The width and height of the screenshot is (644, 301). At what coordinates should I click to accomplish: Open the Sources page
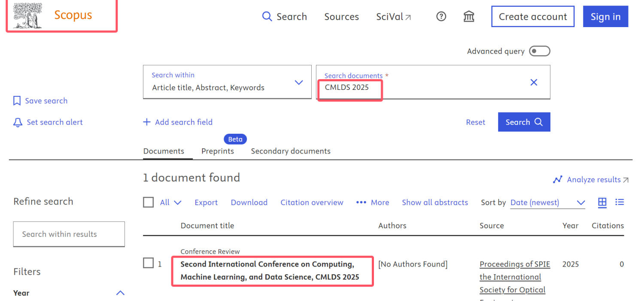(341, 17)
